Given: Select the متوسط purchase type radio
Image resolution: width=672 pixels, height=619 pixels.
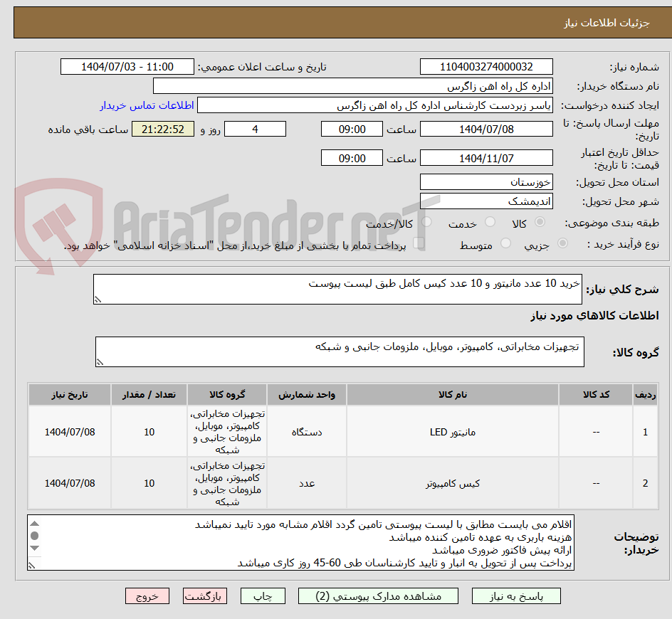Looking at the screenshot, I should 505,243.
